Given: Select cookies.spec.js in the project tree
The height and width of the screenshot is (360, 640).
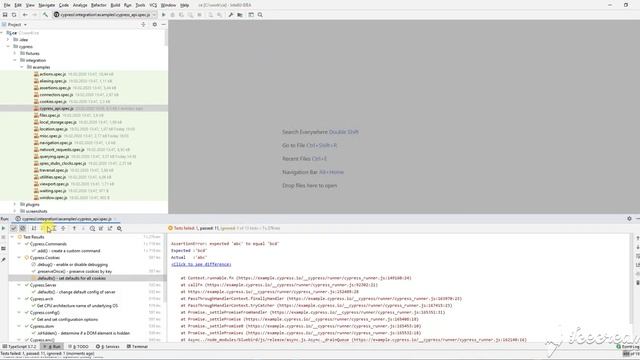Looking at the screenshot, I should pyautogui.click(x=53, y=102).
